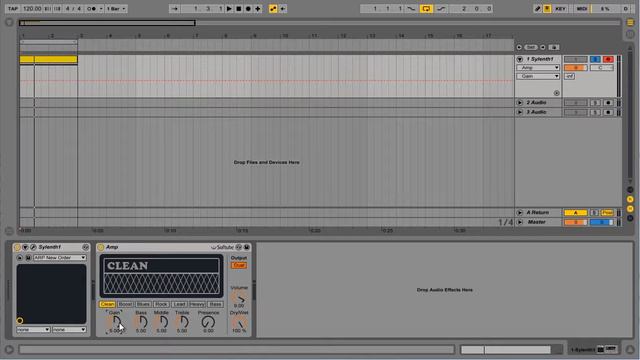Image resolution: width=640 pixels, height=360 pixels.
Task: Toggle the Amp Dual output button
Action: pos(239,265)
